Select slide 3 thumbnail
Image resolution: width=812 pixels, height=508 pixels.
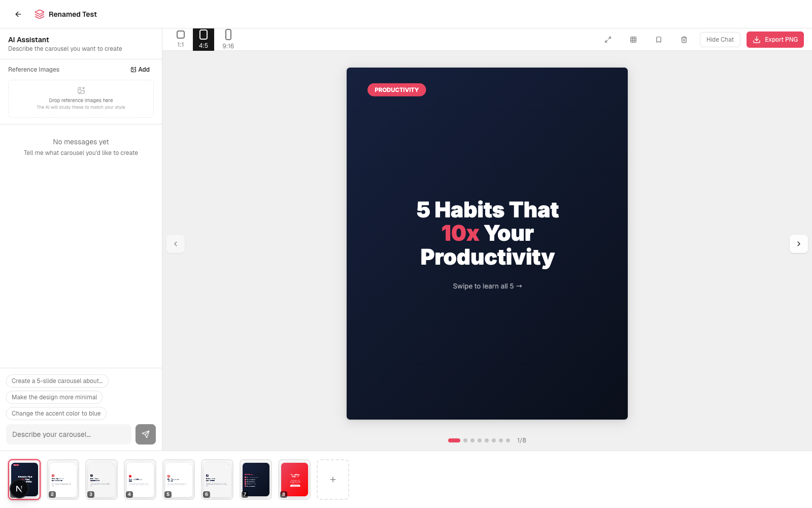101,480
